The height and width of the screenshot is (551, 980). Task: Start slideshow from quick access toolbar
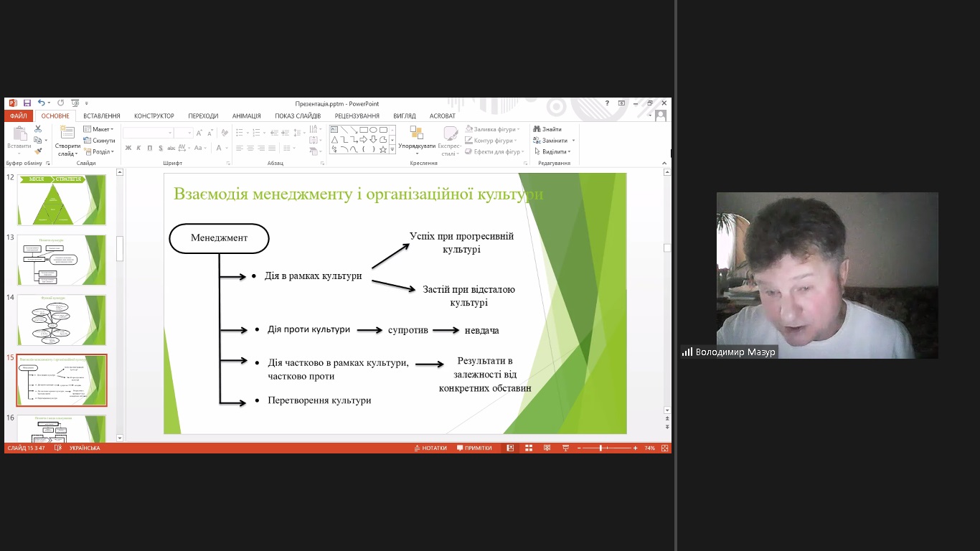click(x=75, y=103)
